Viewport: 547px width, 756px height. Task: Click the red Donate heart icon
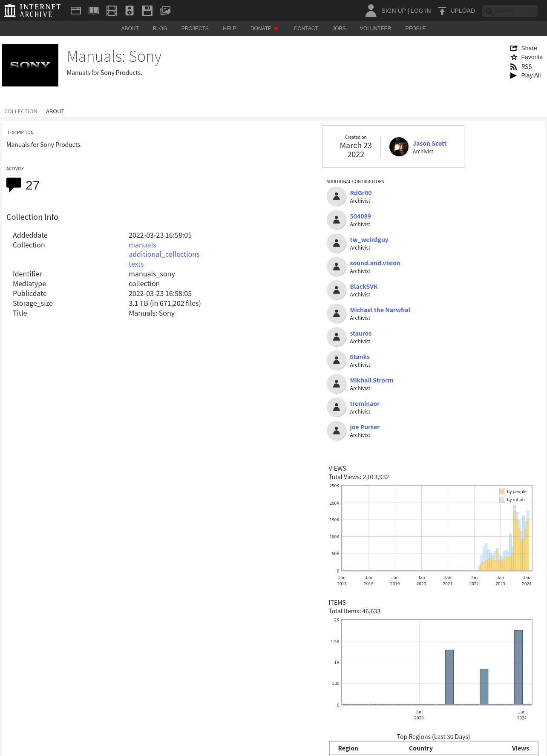[x=276, y=29]
